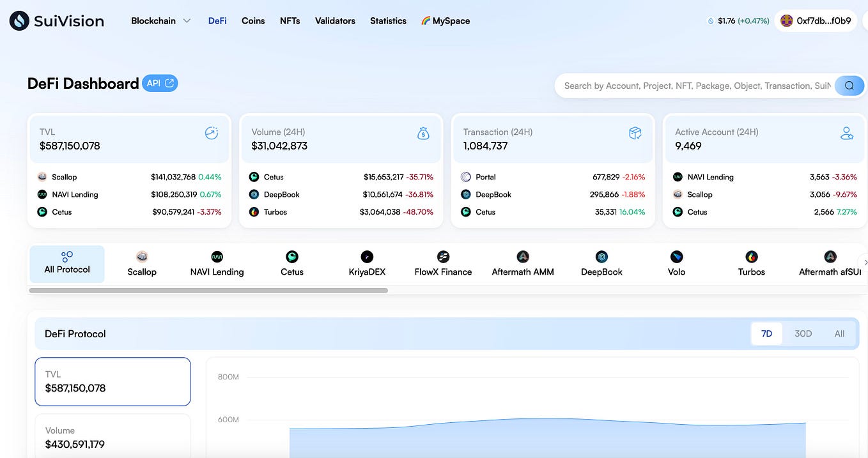Click the KriyaDEX protocol icon
Screen dimensions: 868x458
tap(366, 256)
